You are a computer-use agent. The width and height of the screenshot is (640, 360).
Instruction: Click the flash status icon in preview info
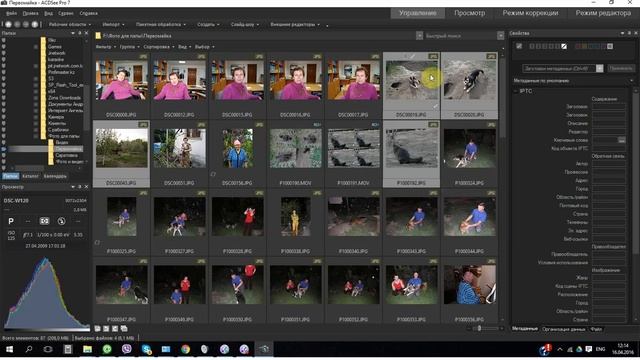click(x=61, y=221)
